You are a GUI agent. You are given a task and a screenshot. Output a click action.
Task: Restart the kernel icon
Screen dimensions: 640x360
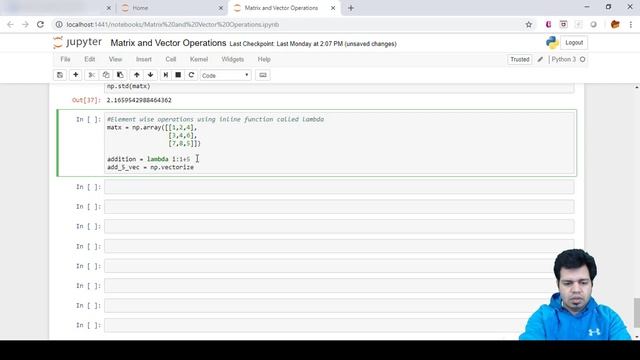click(x=191, y=75)
